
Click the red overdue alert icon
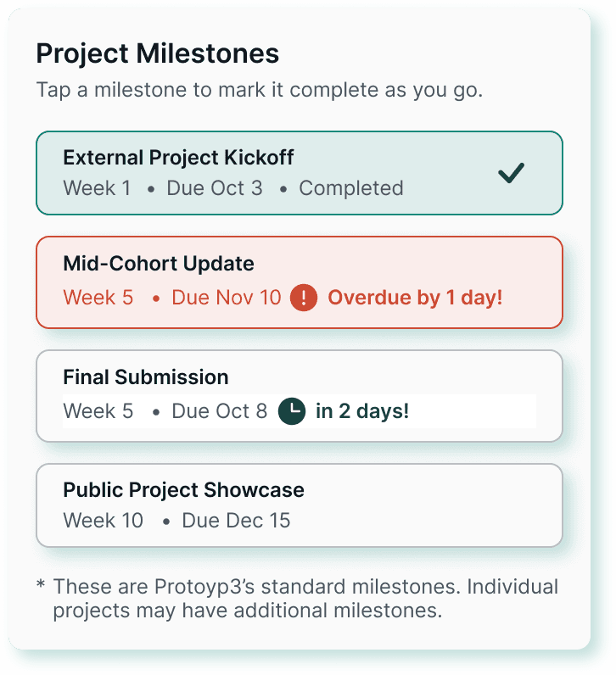point(303,298)
